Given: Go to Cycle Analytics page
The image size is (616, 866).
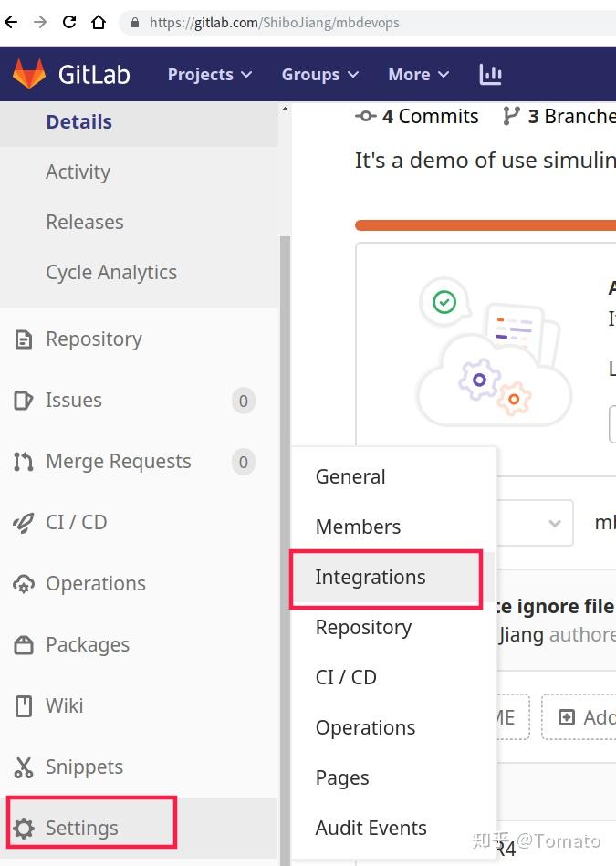Looking at the screenshot, I should point(111,273).
